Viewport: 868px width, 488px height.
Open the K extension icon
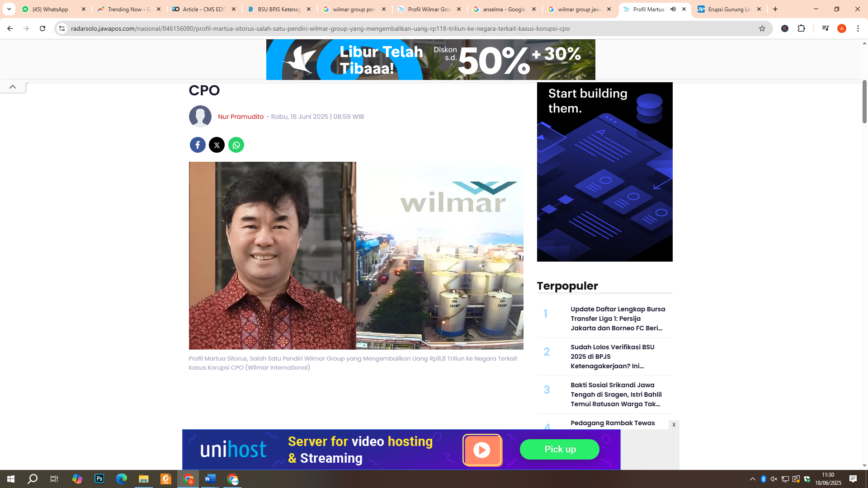(785, 28)
